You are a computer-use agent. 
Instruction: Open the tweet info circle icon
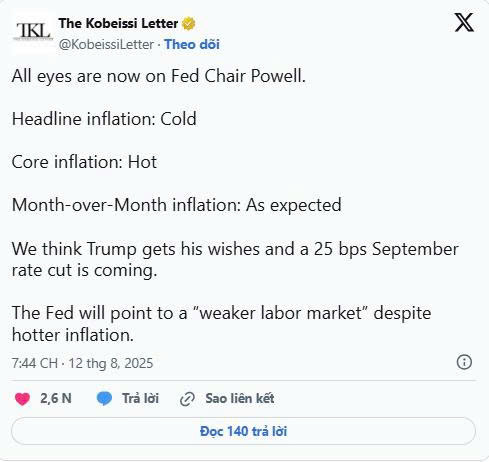[x=464, y=362]
